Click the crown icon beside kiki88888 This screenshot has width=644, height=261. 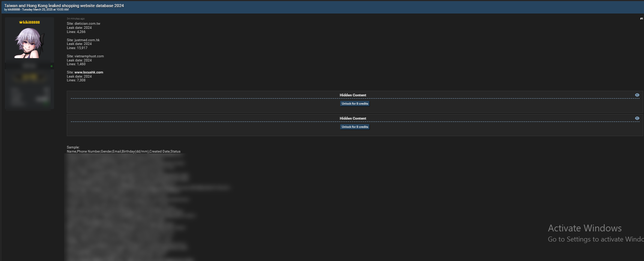click(x=21, y=22)
